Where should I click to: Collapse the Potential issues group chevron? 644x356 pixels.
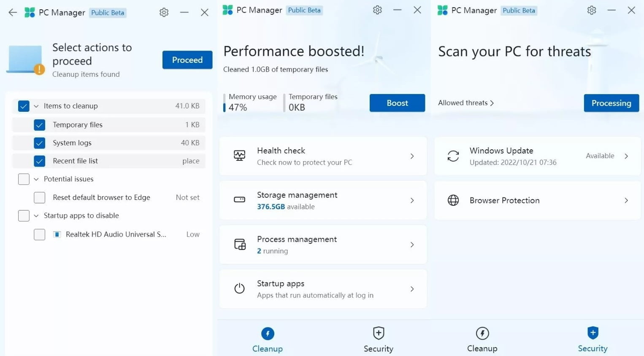(36, 179)
